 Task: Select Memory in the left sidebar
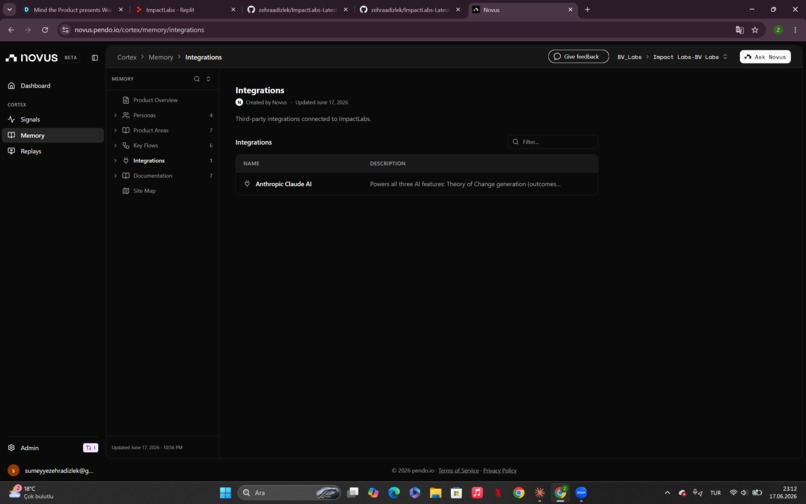click(52, 135)
